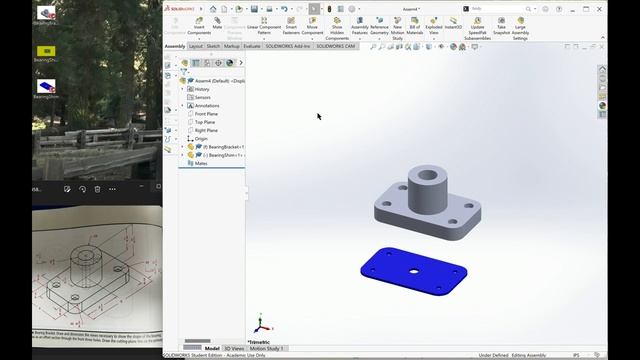640x360 pixels.
Task: Click Update SpeedPak Subassemblies
Action: [477, 29]
